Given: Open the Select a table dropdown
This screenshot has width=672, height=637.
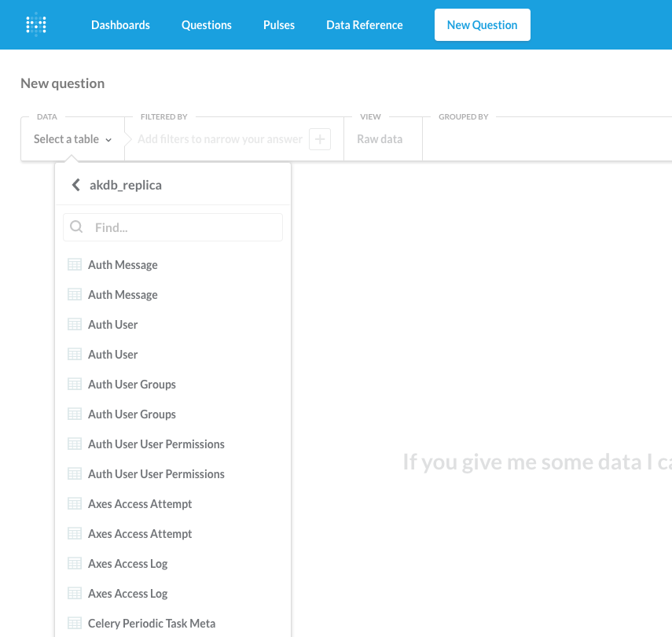Looking at the screenshot, I should (x=72, y=138).
